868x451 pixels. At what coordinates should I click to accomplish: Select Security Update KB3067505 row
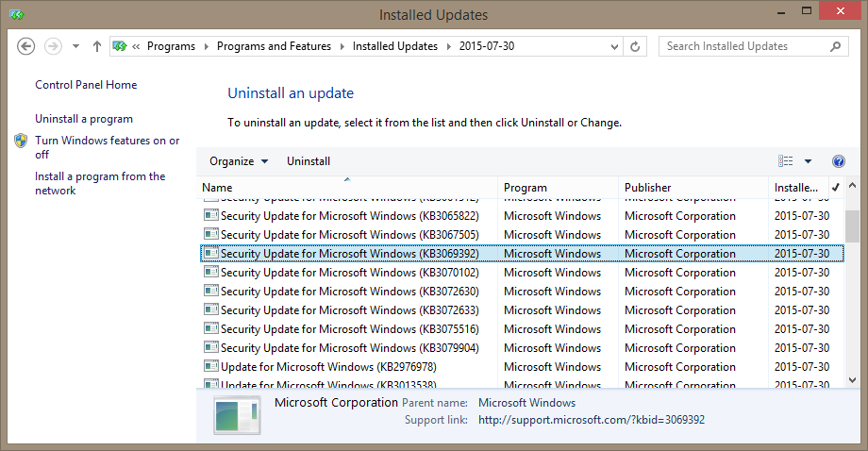pyautogui.click(x=522, y=235)
